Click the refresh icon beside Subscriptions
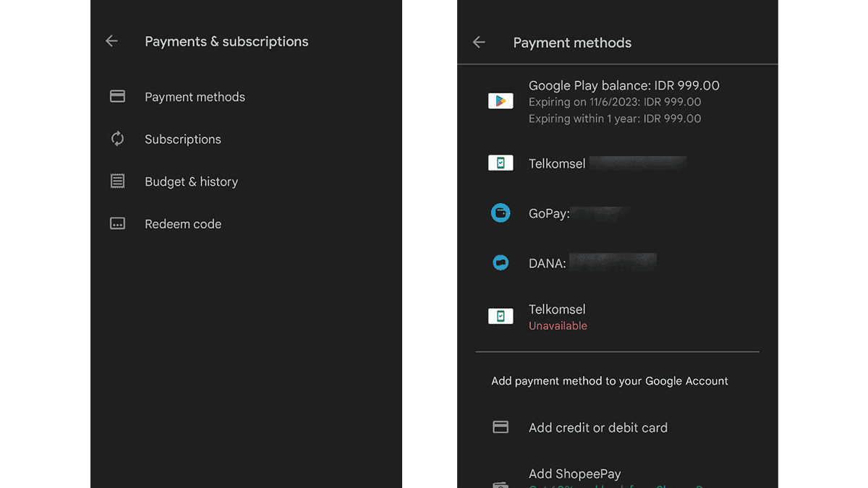 pyautogui.click(x=117, y=139)
